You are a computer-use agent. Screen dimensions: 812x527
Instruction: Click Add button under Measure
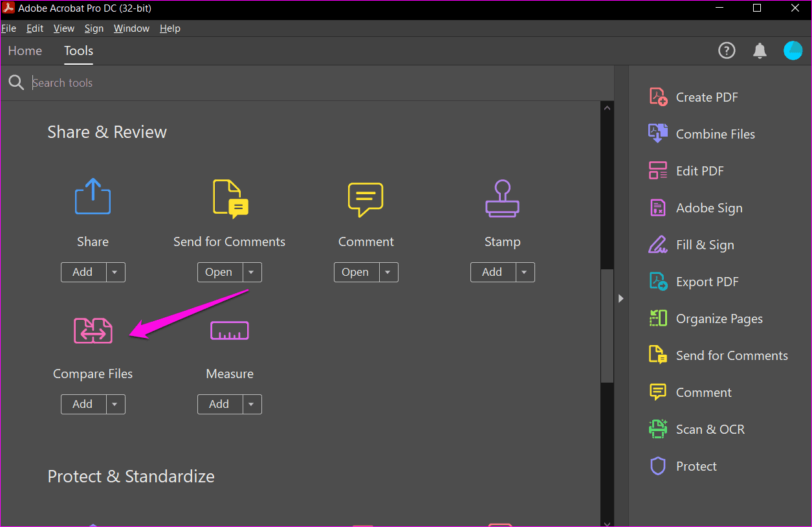coord(219,404)
